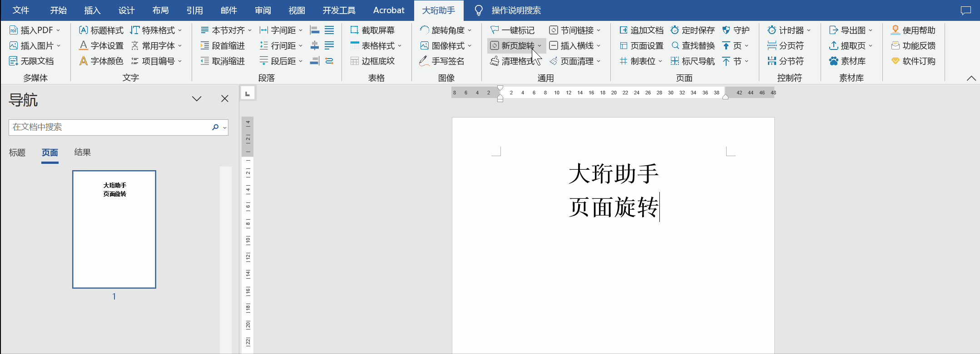
Task: Open 标尺导航 ruler navigation
Action: point(693,61)
